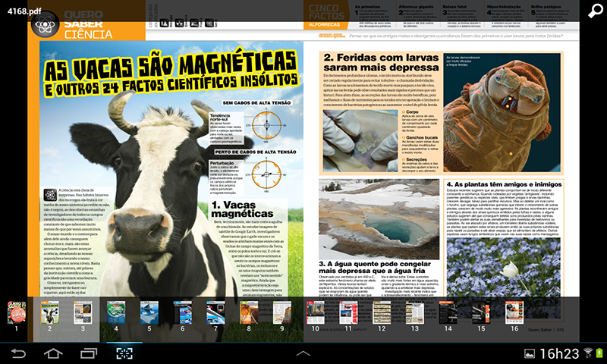Jump to page 4 thumbnail
Viewport: 607px width, 364px height.
(x=116, y=312)
